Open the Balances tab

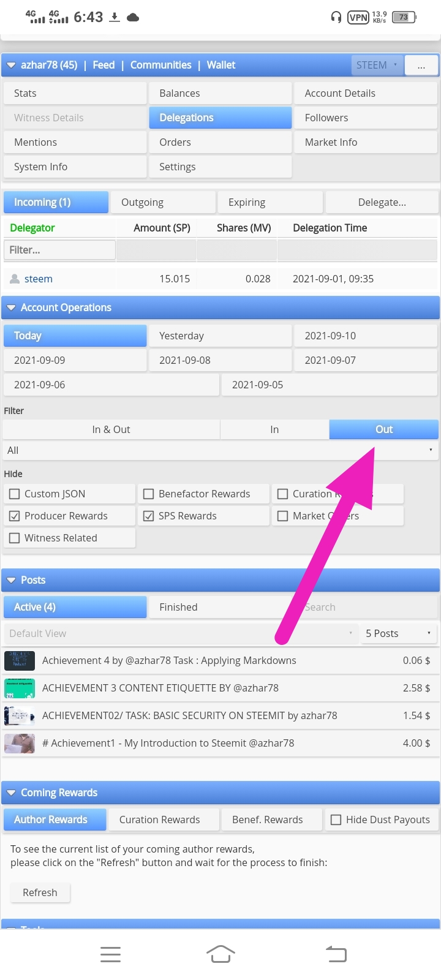coord(220,93)
